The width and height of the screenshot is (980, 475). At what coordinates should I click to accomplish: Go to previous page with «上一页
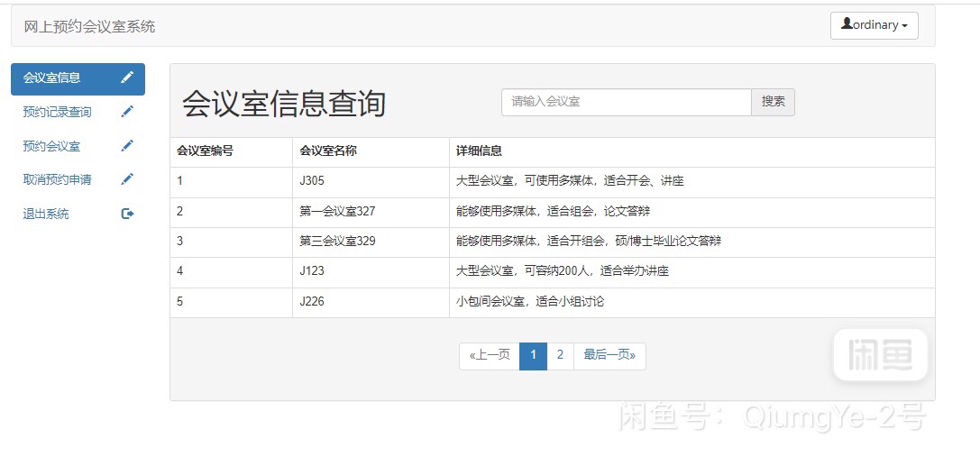point(490,355)
